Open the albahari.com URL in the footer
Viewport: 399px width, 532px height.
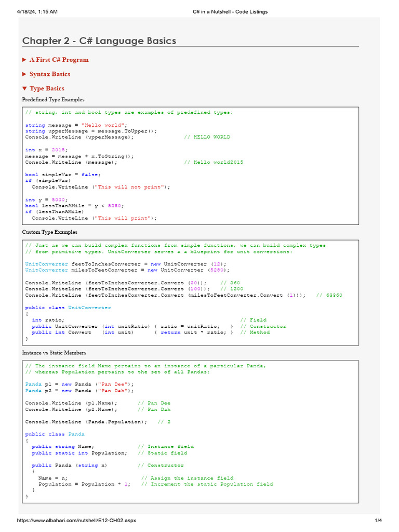point(77,521)
